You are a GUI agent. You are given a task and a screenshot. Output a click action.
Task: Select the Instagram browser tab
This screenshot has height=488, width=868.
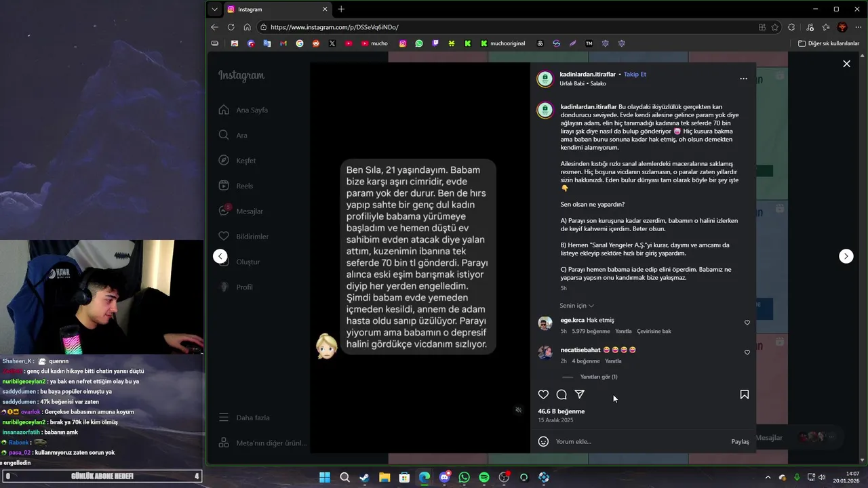pos(277,9)
